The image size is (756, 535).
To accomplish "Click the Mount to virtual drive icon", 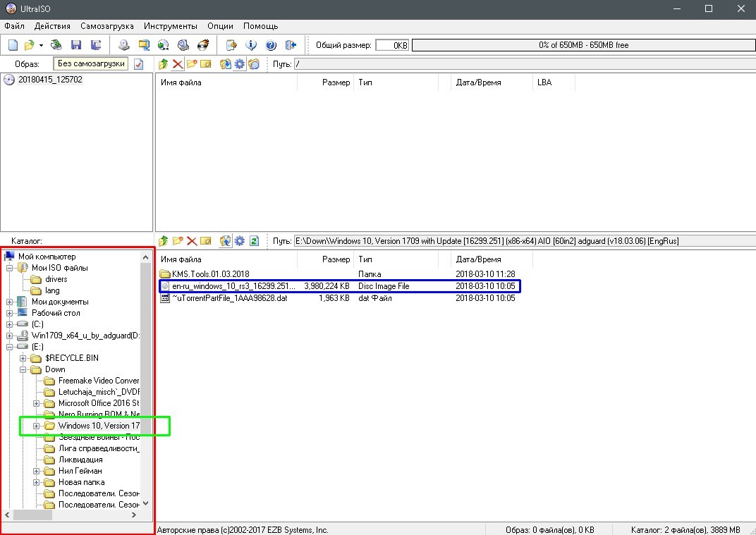I will point(183,45).
